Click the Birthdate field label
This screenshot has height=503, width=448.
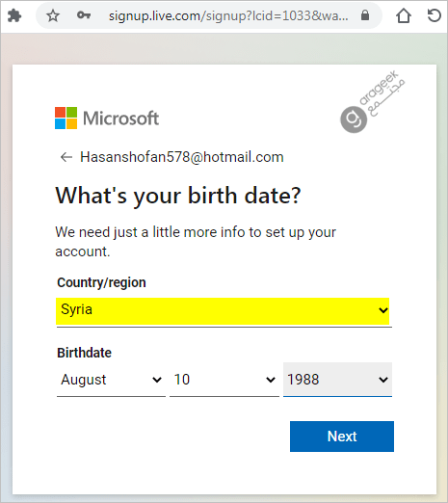pyautogui.click(x=84, y=353)
